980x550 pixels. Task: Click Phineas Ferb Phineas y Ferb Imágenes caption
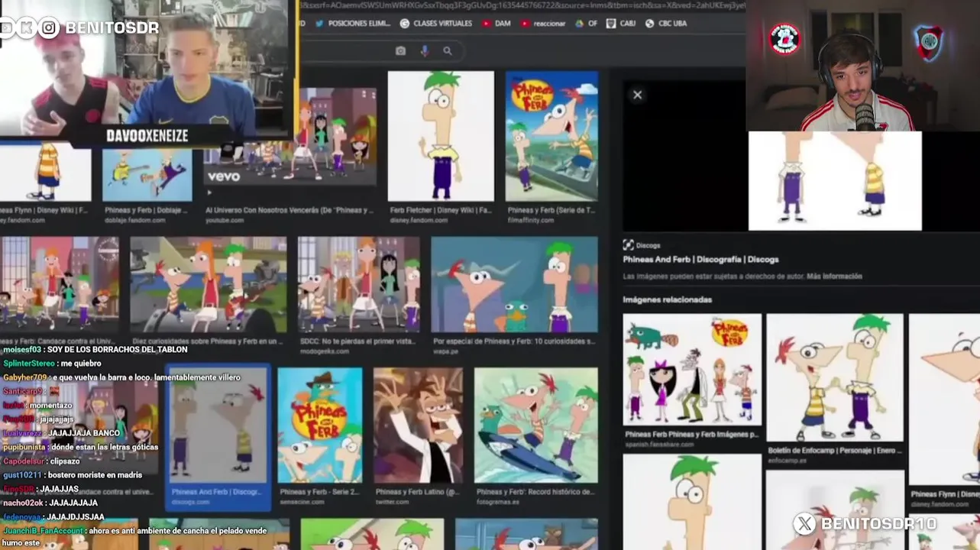coord(692,434)
